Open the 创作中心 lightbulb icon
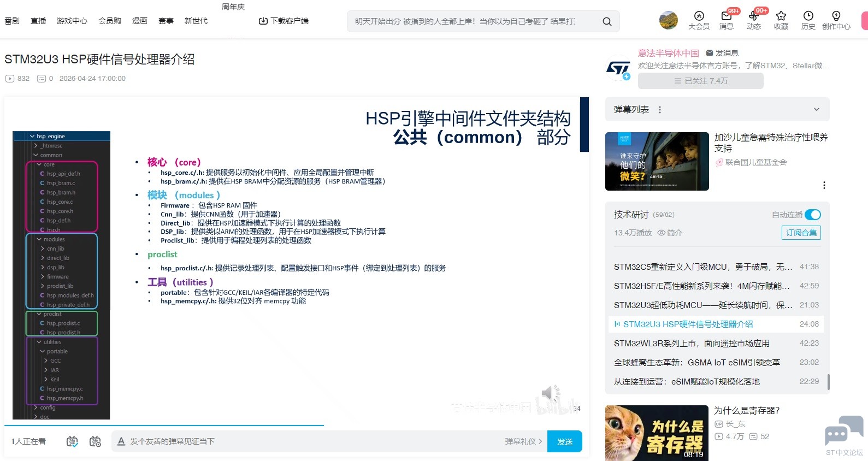 point(836,16)
